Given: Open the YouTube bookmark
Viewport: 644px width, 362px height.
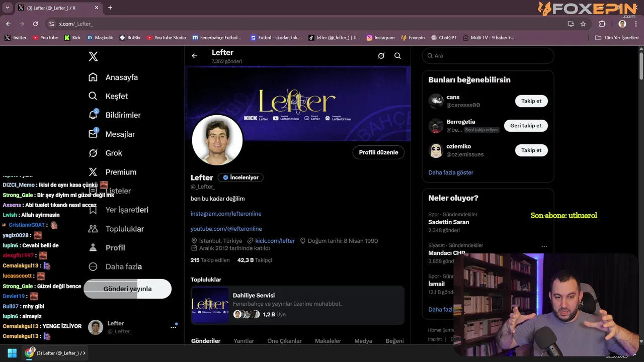Looking at the screenshot, I should (x=45, y=38).
